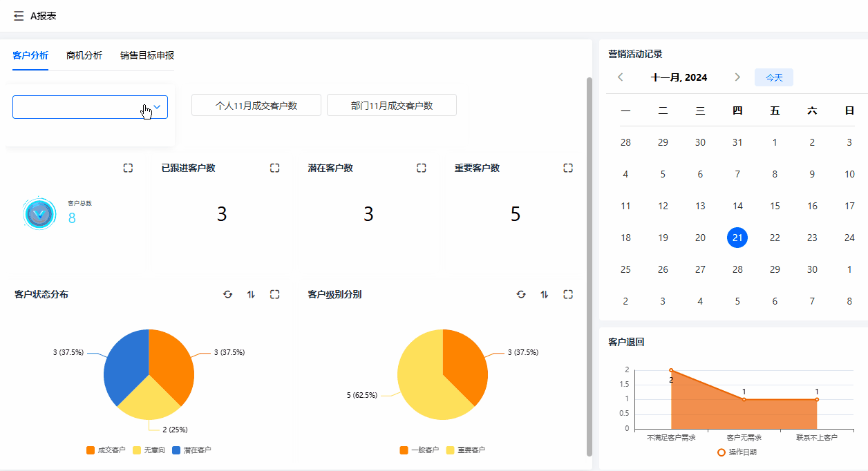Viewport: 868px width, 471px height.
Task: Refresh the 客户级别分别 chart
Action: coord(521,294)
